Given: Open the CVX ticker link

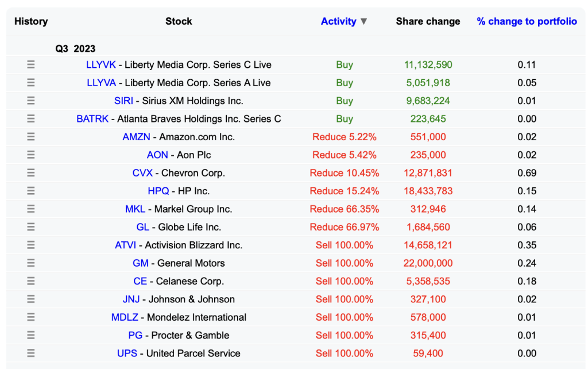Looking at the screenshot, I should [142, 173].
